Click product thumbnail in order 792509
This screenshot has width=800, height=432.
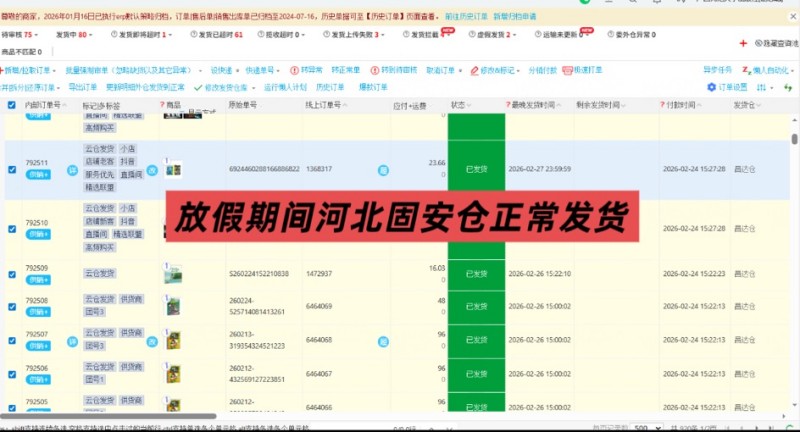[173, 274]
